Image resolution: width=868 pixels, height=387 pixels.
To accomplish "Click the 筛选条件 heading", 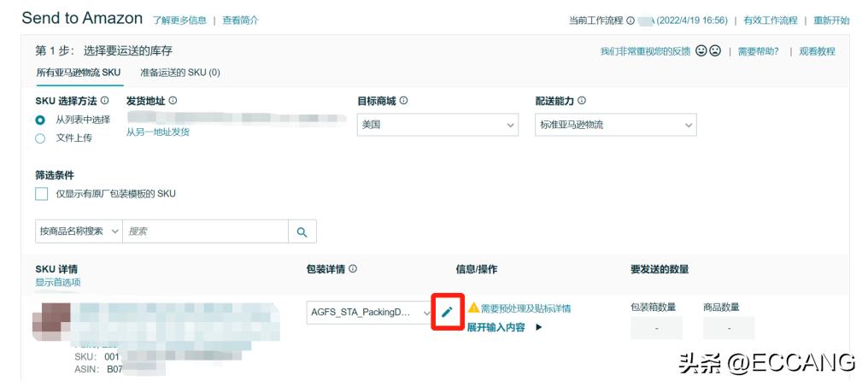I will pos(55,175).
